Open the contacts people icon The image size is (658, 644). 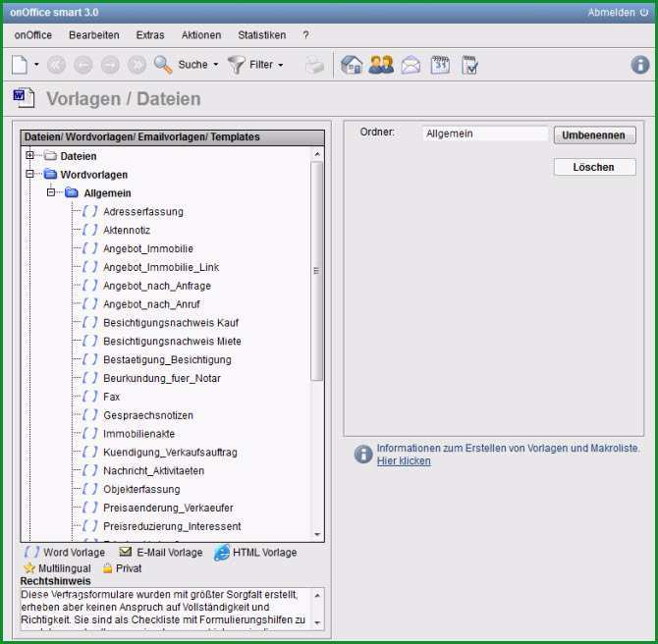[381, 65]
